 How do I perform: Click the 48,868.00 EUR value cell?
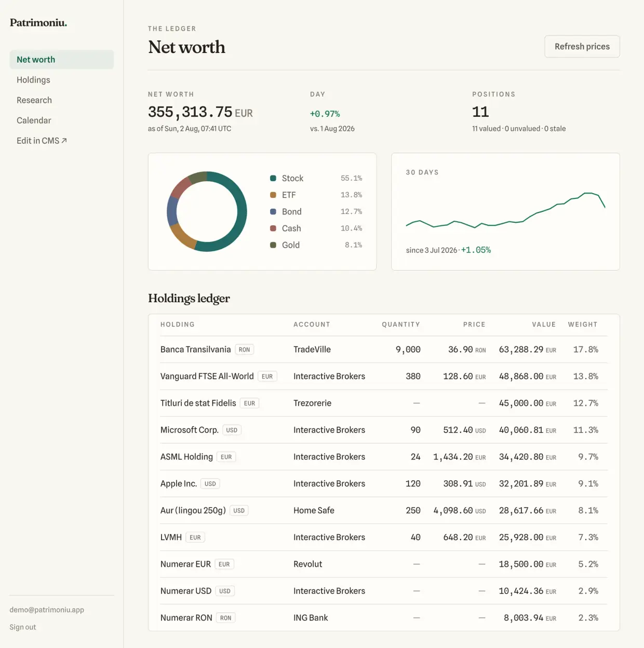coord(527,376)
